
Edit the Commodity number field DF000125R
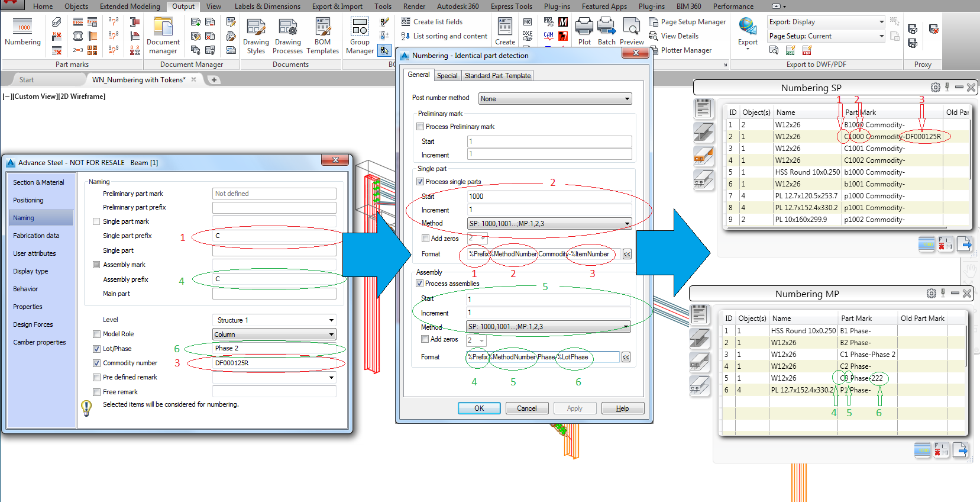tap(274, 363)
